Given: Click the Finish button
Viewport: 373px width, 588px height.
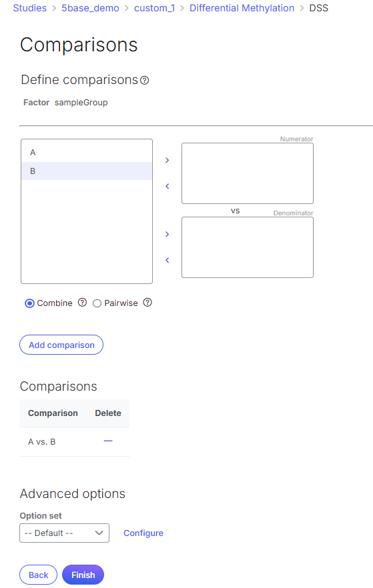Looking at the screenshot, I should 83,575.
